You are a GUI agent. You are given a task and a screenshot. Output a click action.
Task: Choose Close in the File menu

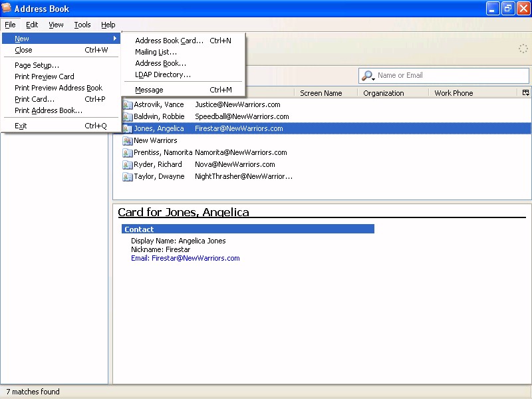tap(61, 50)
